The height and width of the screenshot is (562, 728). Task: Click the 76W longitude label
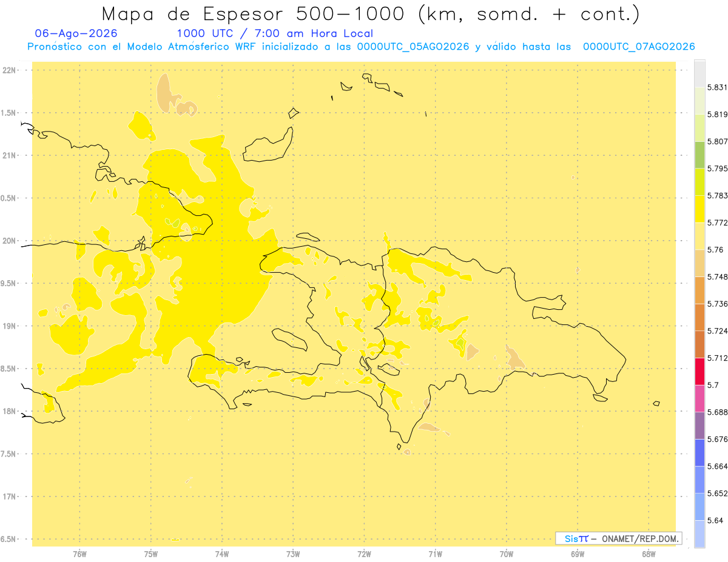coord(79,554)
